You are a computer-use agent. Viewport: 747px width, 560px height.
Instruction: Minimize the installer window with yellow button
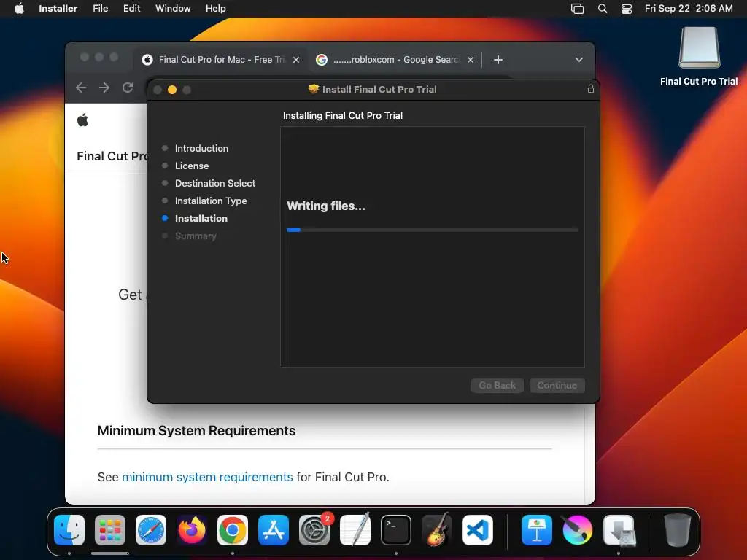[172, 90]
